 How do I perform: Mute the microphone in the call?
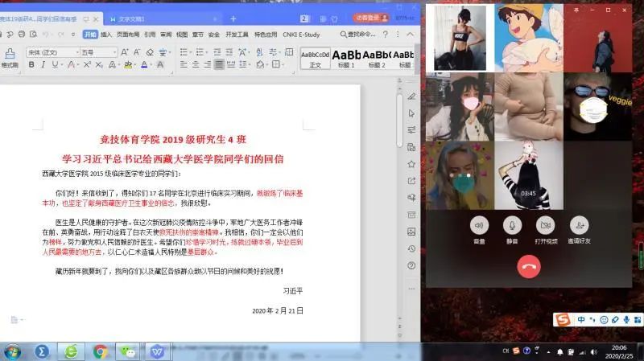click(x=512, y=225)
